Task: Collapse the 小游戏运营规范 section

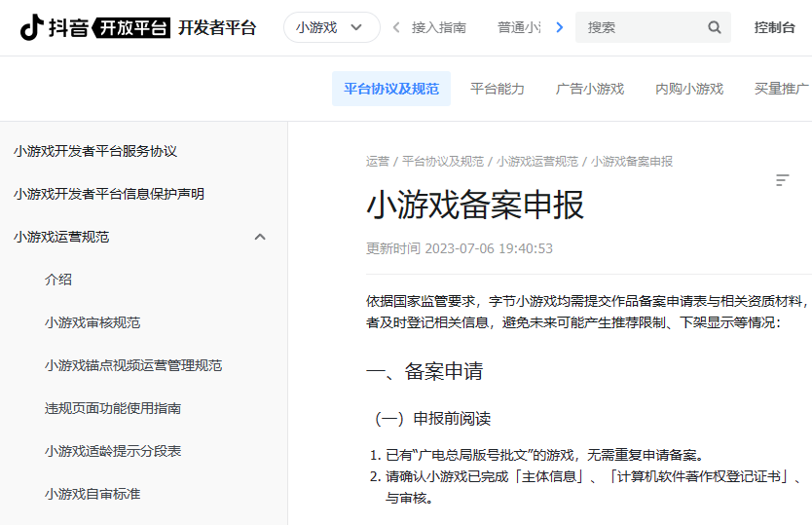Action: (260, 237)
